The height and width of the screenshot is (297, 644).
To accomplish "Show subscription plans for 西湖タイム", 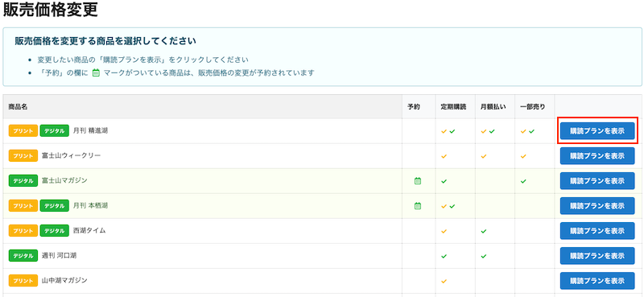I will tap(597, 231).
